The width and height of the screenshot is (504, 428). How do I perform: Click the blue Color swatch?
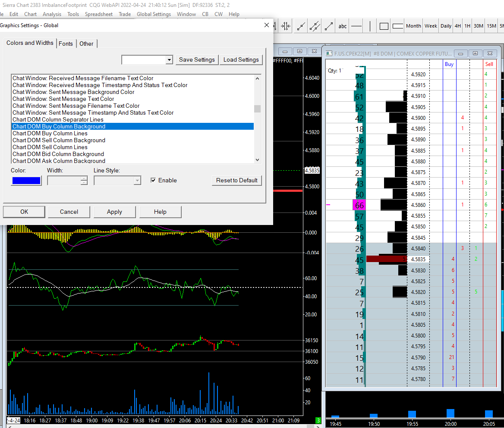click(x=26, y=181)
